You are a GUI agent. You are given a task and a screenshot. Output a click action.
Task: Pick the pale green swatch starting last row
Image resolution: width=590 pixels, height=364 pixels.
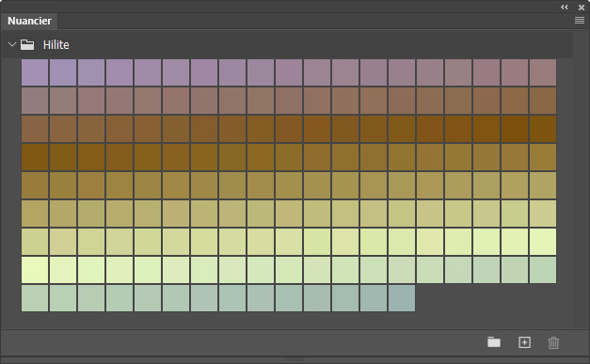(x=35, y=298)
